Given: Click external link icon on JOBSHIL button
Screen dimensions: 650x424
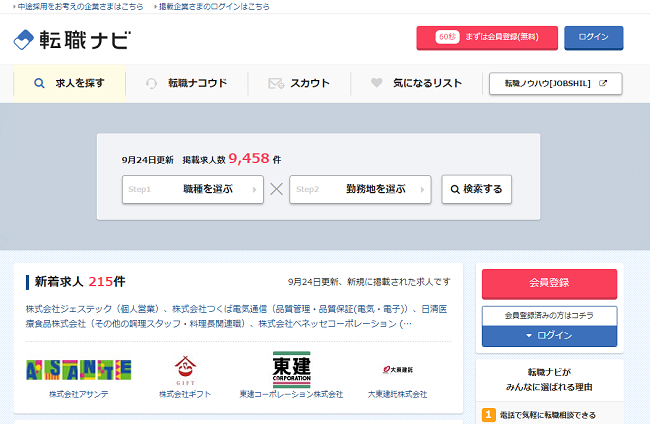Looking at the screenshot, I should coord(603,83).
